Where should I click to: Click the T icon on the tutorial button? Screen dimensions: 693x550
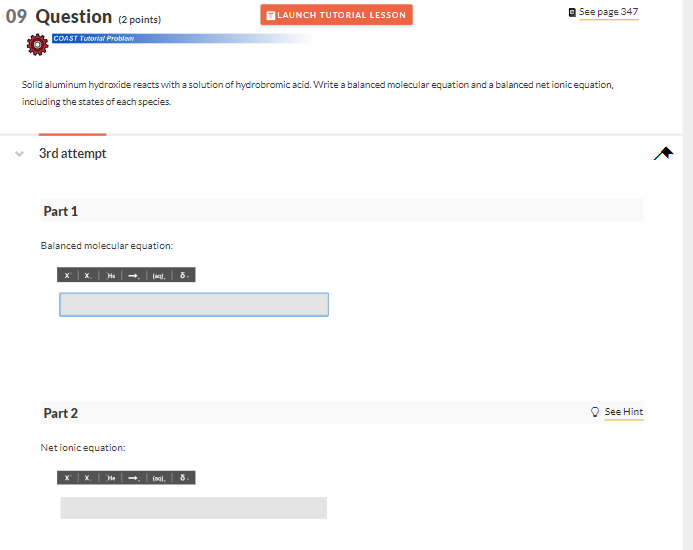pyautogui.click(x=271, y=15)
